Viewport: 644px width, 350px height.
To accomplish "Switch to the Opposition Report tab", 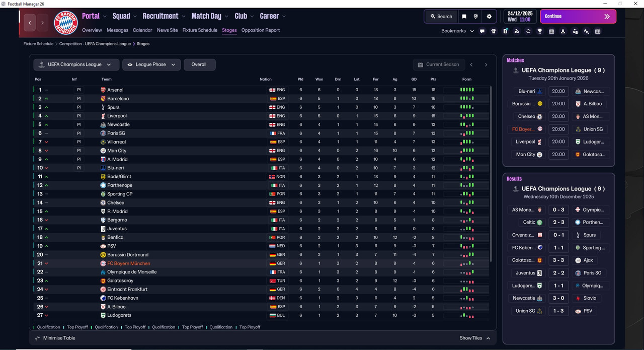I will point(261,30).
